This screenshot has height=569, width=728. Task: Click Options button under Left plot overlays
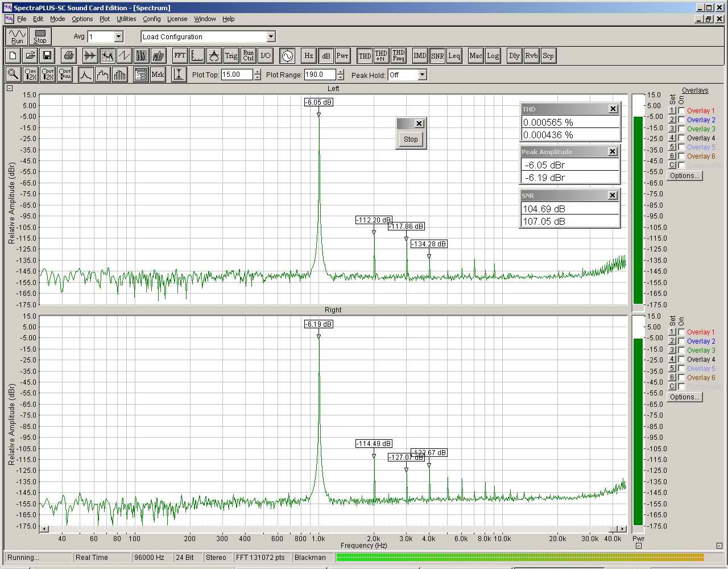[x=685, y=176]
